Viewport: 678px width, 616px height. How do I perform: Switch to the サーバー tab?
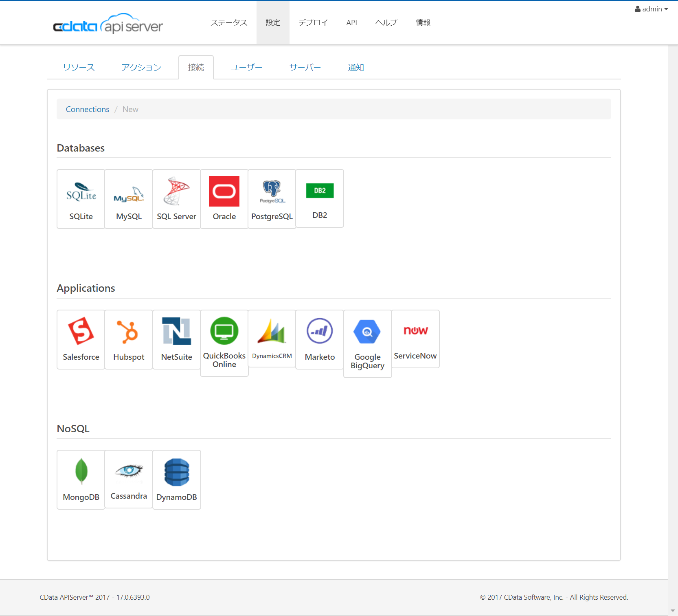pos(305,67)
